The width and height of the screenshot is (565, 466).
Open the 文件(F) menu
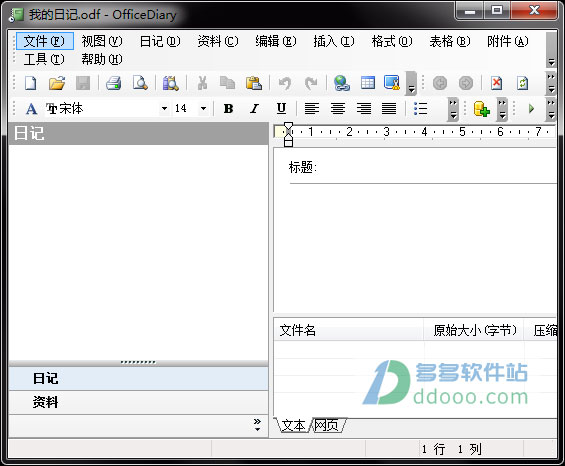point(45,41)
